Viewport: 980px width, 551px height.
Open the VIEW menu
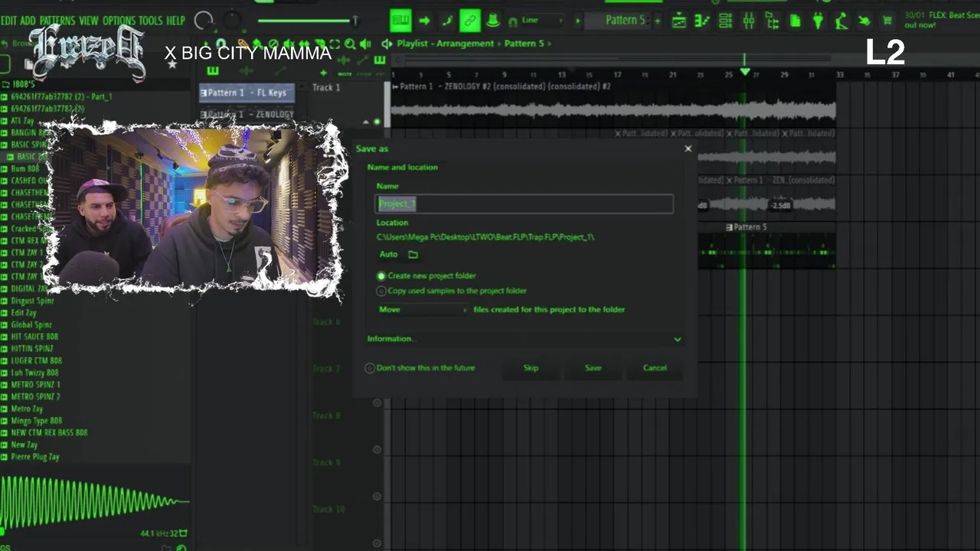coord(89,21)
